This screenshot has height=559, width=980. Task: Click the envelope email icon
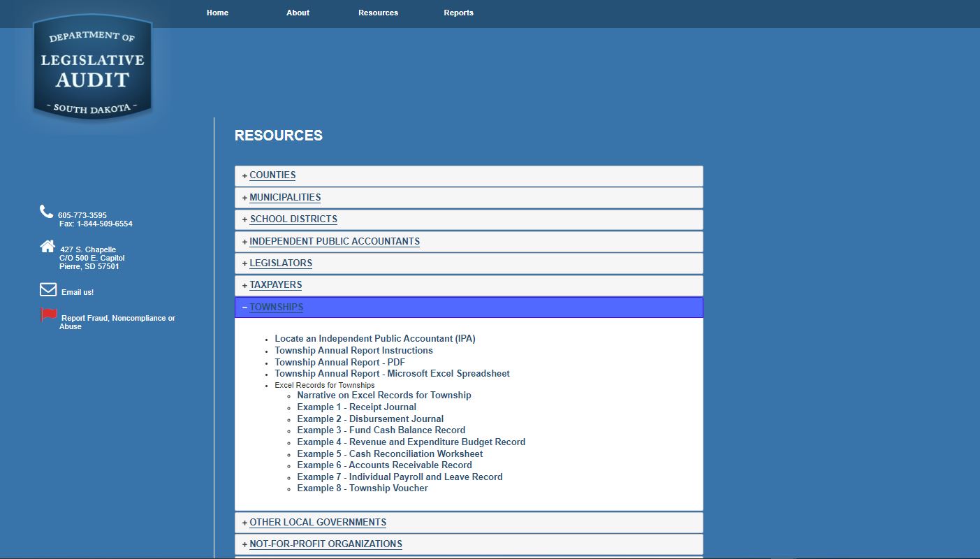pos(48,289)
